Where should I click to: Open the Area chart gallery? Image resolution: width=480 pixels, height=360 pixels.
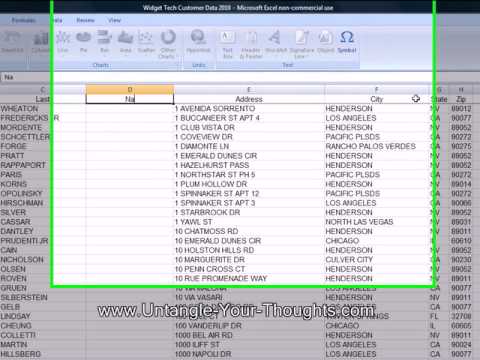click(x=125, y=42)
